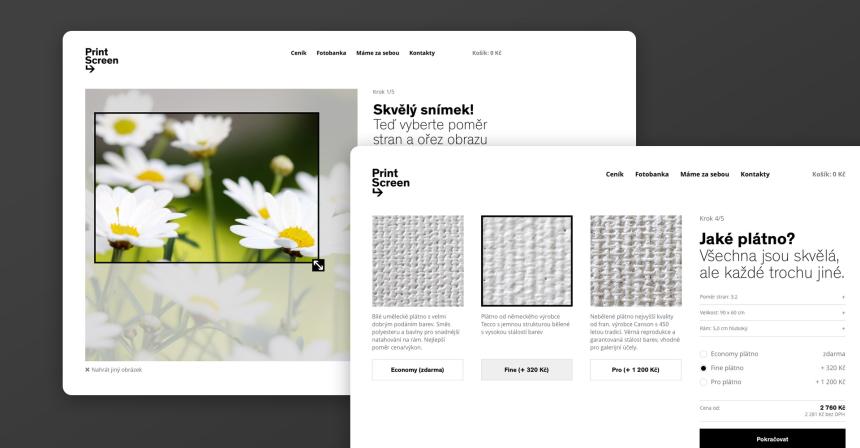Click the Pro (+ 1 200 Kč) button
860x448 pixels.
coord(636,370)
